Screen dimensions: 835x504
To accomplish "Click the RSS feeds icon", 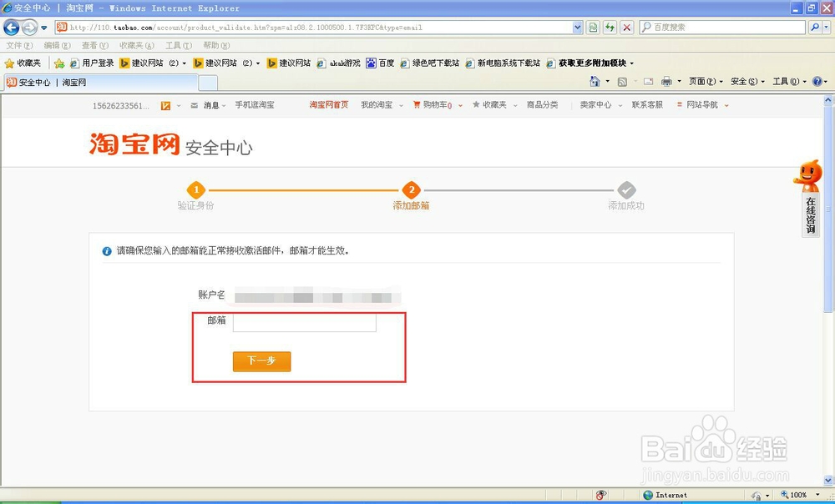I will coord(622,82).
